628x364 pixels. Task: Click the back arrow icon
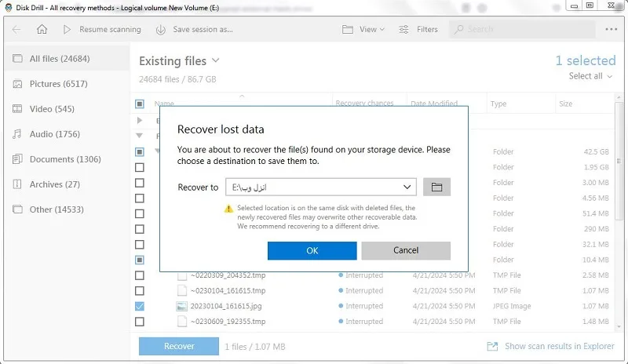(x=16, y=29)
